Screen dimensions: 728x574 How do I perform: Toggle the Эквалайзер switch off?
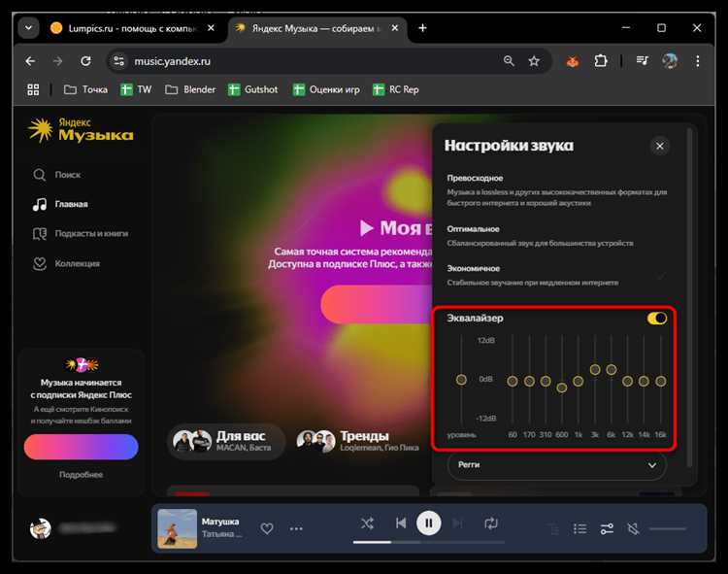point(657,319)
